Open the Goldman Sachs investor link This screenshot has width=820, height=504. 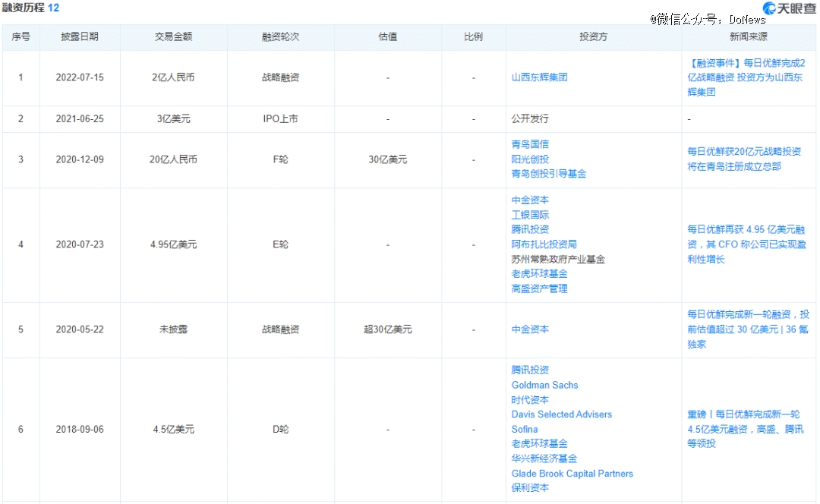544,385
